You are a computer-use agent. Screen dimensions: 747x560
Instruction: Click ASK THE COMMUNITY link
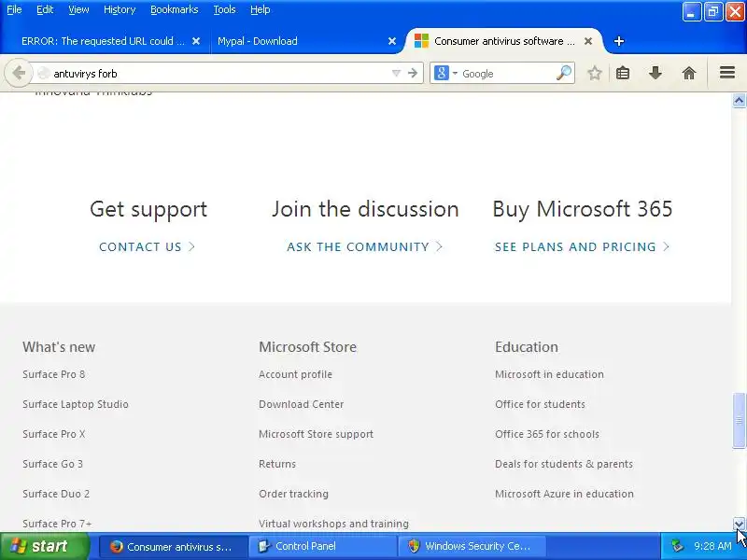click(x=364, y=246)
